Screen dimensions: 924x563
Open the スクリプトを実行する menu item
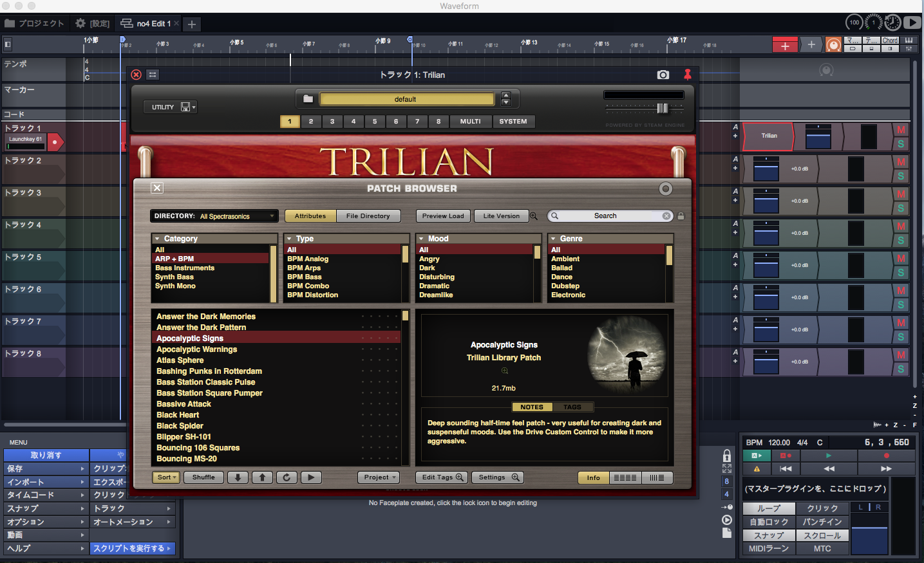point(133,548)
